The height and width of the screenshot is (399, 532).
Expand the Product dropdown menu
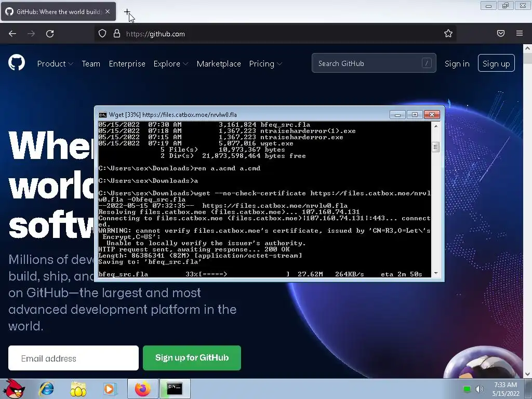pyautogui.click(x=55, y=64)
